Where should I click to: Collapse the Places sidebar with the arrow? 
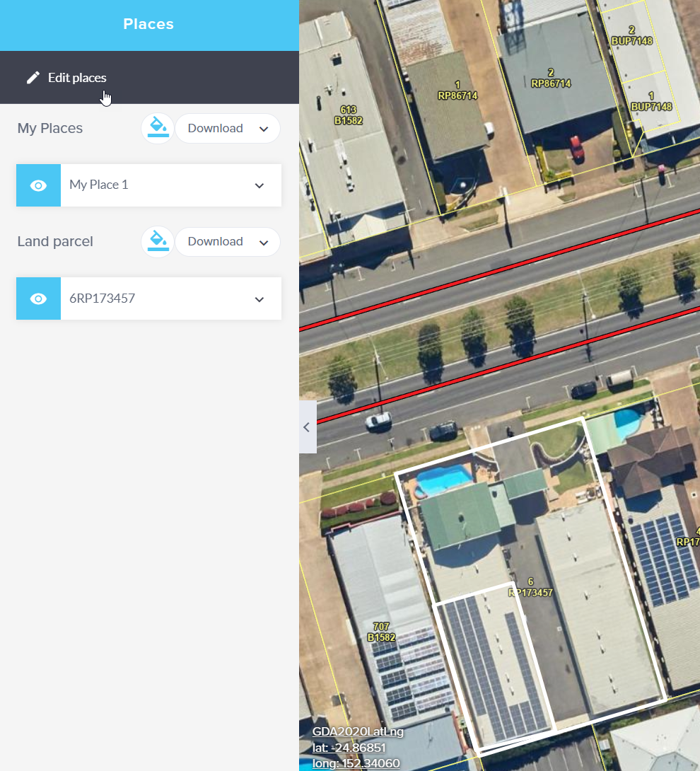tap(306, 427)
